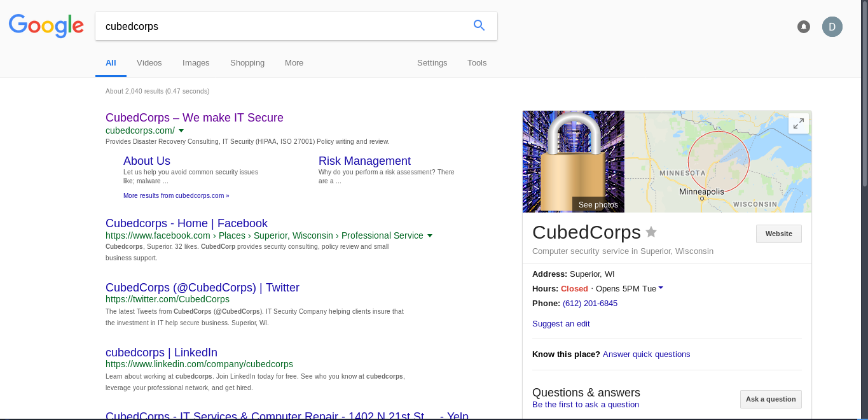Expand the business hours dropdown arrow

click(x=661, y=288)
